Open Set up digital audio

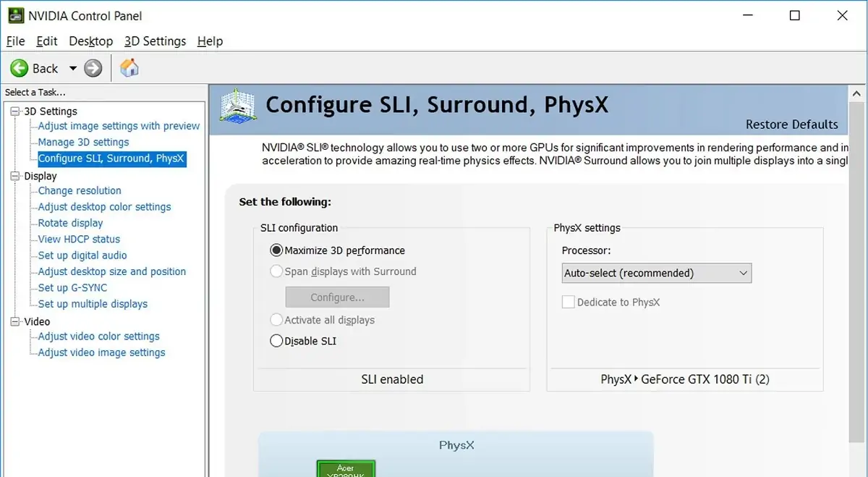point(82,256)
